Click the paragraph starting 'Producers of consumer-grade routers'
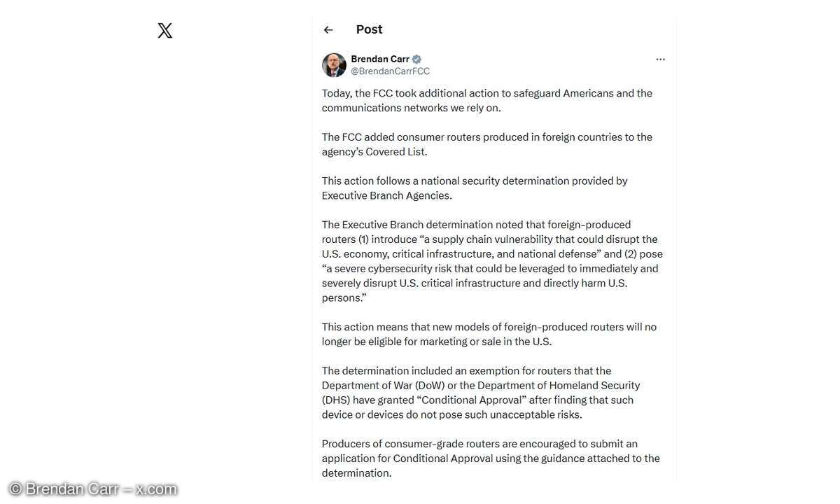The width and height of the screenshot is (840, 504). pos(490,458)
